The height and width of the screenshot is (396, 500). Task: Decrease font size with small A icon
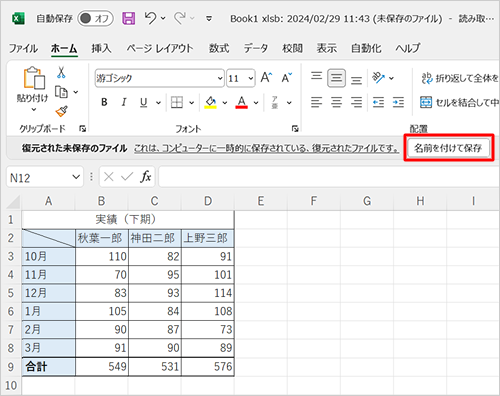click(x=286, y=78)
